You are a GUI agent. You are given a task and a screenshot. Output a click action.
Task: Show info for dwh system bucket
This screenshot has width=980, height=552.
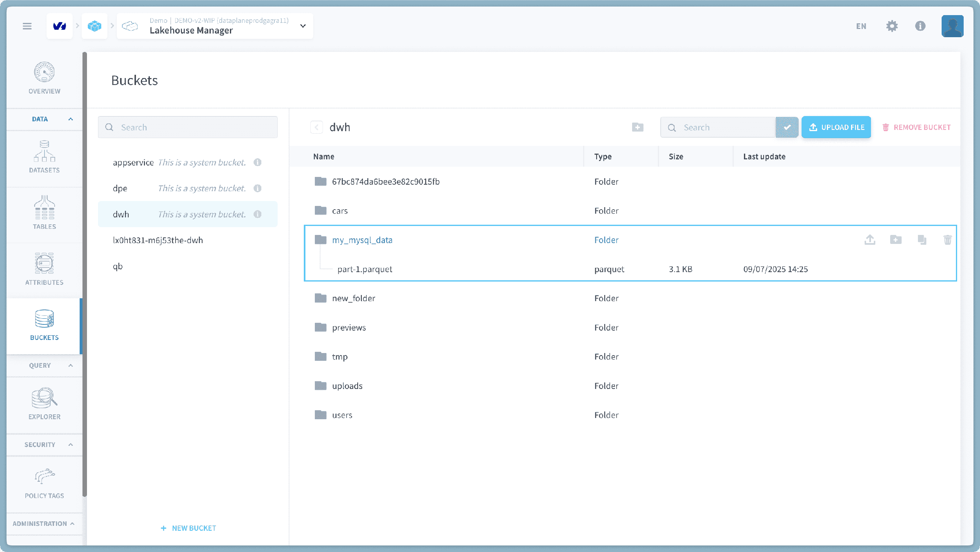(x=258, y=215)
